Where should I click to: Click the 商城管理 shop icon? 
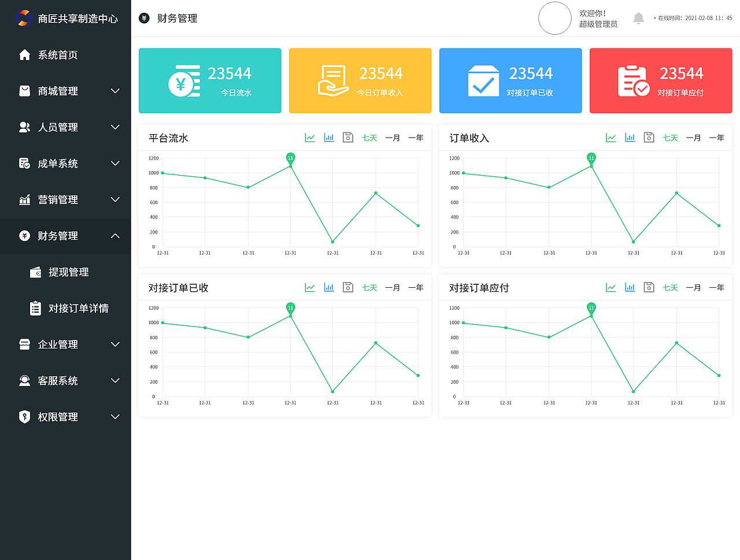[24, 91]
